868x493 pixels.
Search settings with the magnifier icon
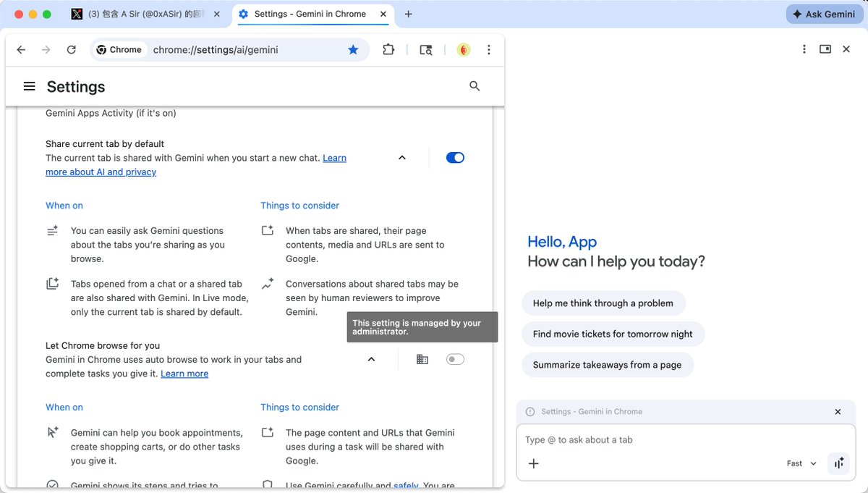pos(475,86)
